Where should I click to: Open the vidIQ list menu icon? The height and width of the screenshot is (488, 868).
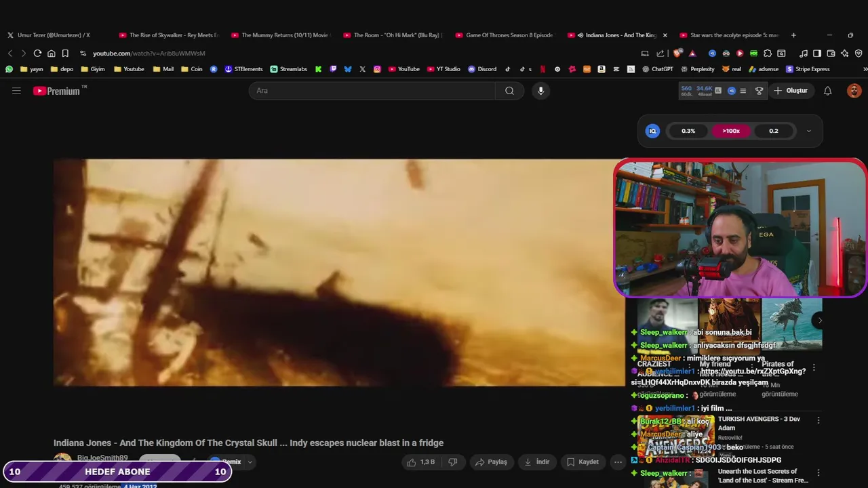click(743, 90)
